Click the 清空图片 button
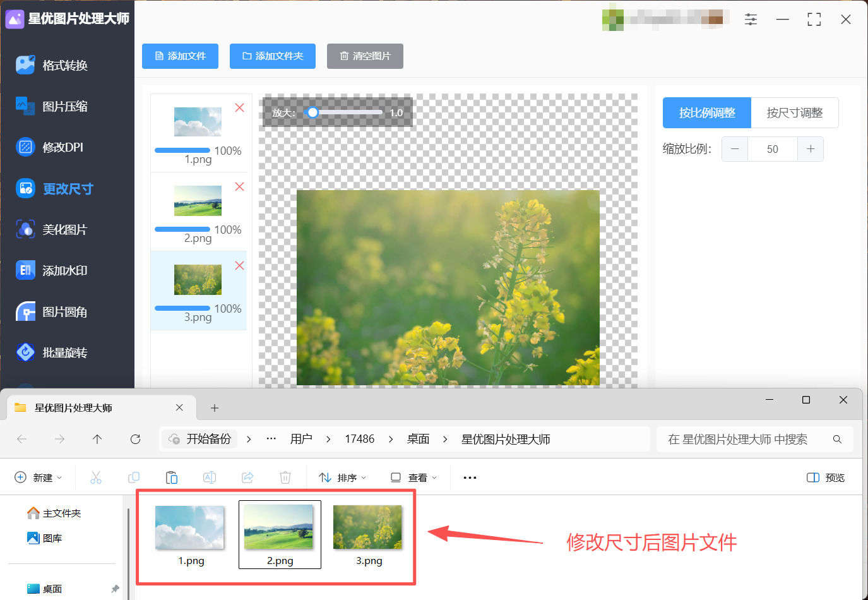Screen dimensions: 868x600 click(x=365, y=56)
